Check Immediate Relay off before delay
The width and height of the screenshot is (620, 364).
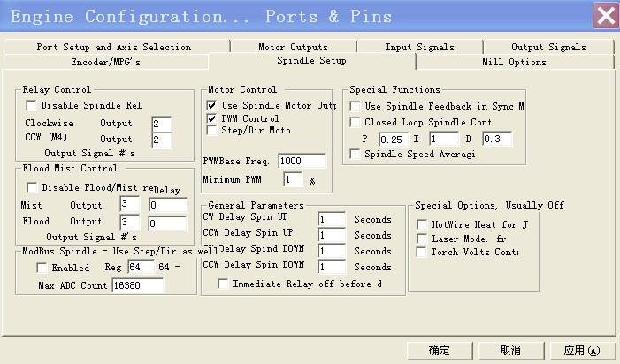tap(223, 284)
